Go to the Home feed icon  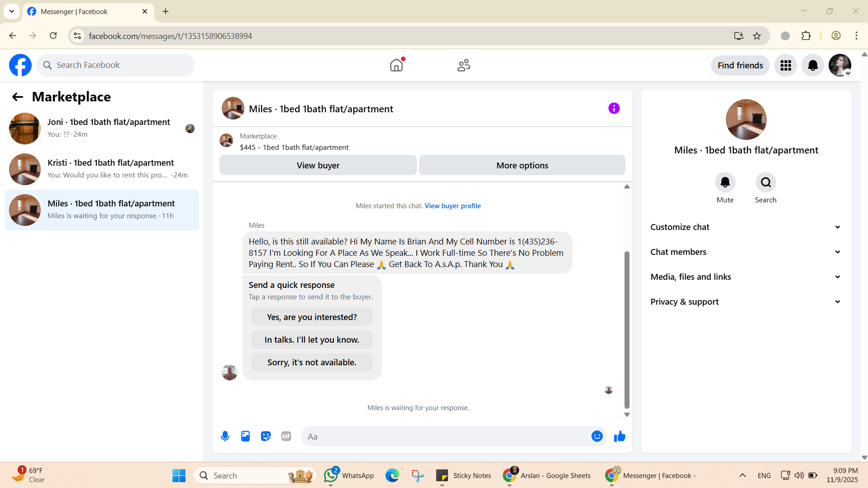[396, 65]
